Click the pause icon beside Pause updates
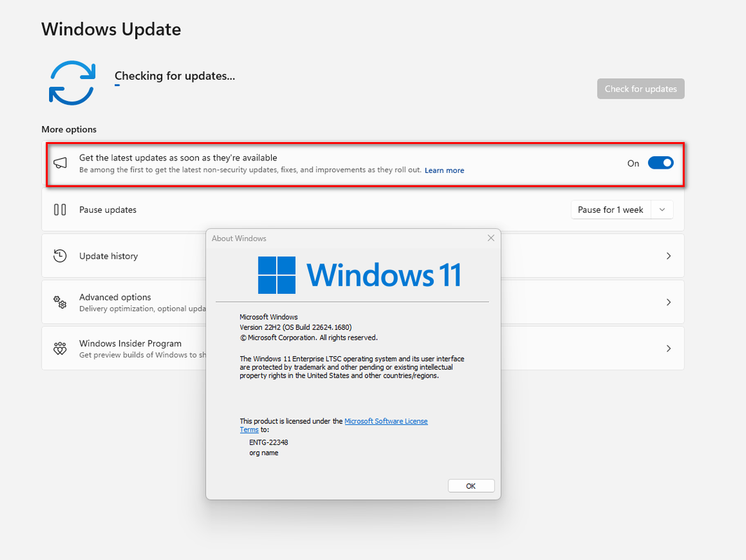The height and width of the screenshot is (560, 746). (x=60, y=209)
